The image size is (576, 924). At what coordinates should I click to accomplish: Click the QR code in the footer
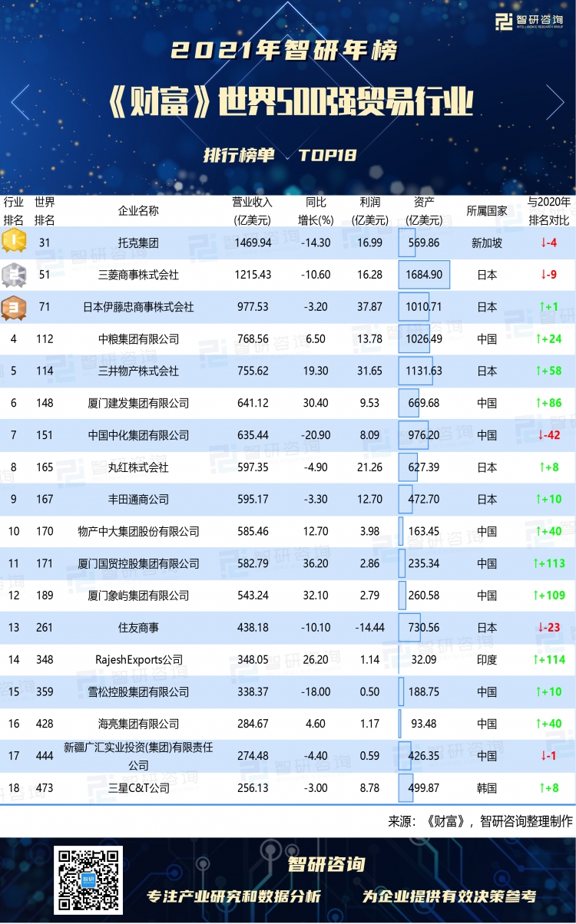(88, 880)
